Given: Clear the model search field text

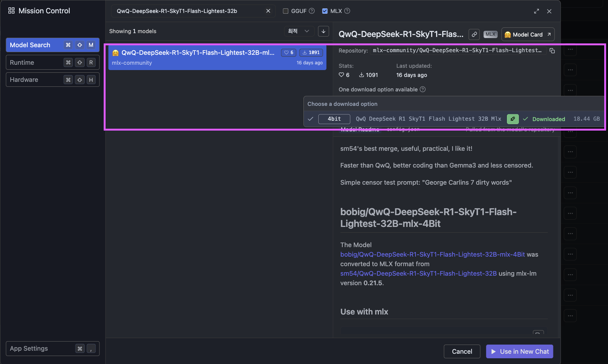Looking at the screenshot, I should pyautogui.click(x=268, y=11).
